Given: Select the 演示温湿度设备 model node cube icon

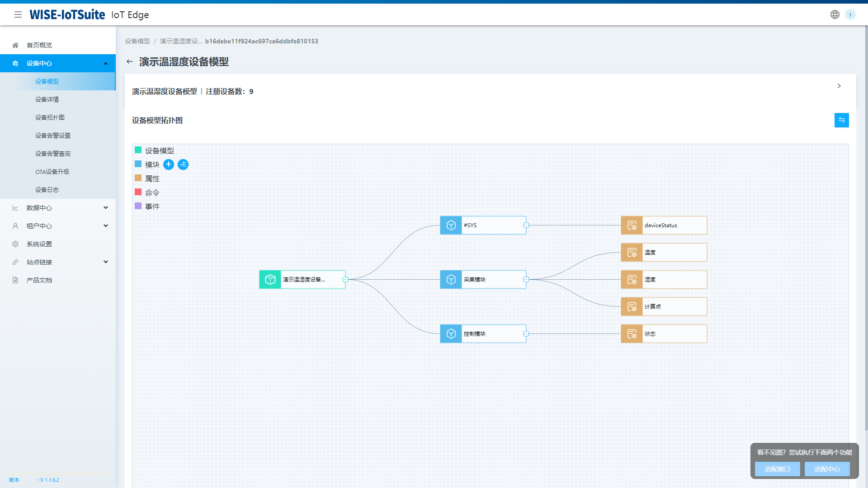Looking at the screenshot, I should click(270, 279).
